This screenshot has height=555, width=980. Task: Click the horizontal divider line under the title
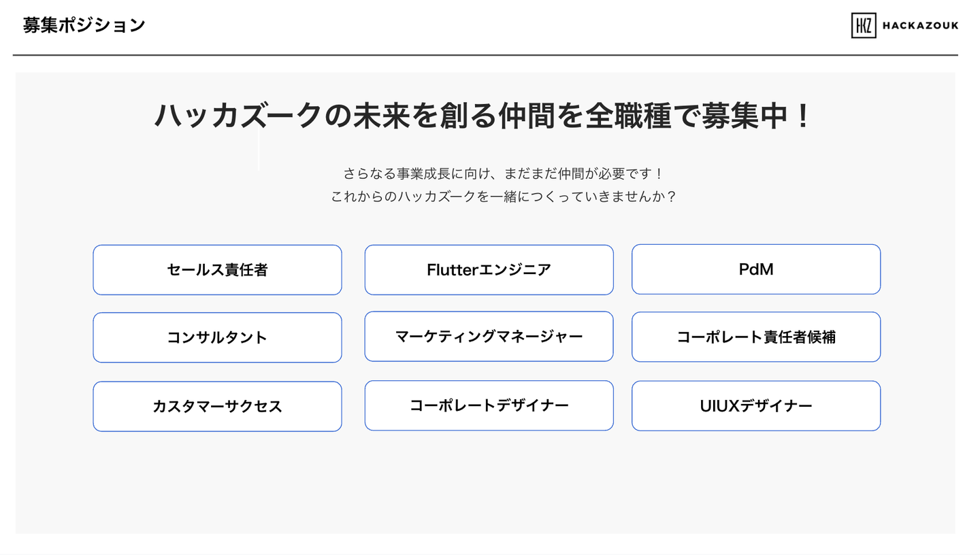click(x=485, y=54)
